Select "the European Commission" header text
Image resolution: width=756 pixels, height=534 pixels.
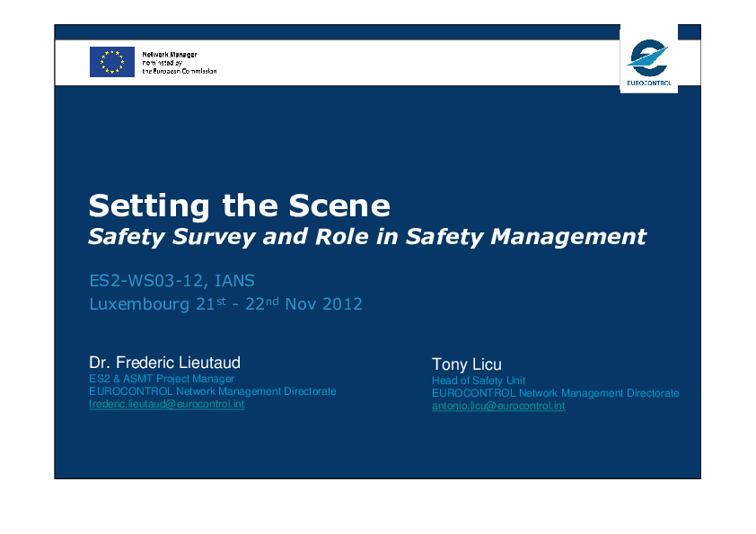coord(180,71)
